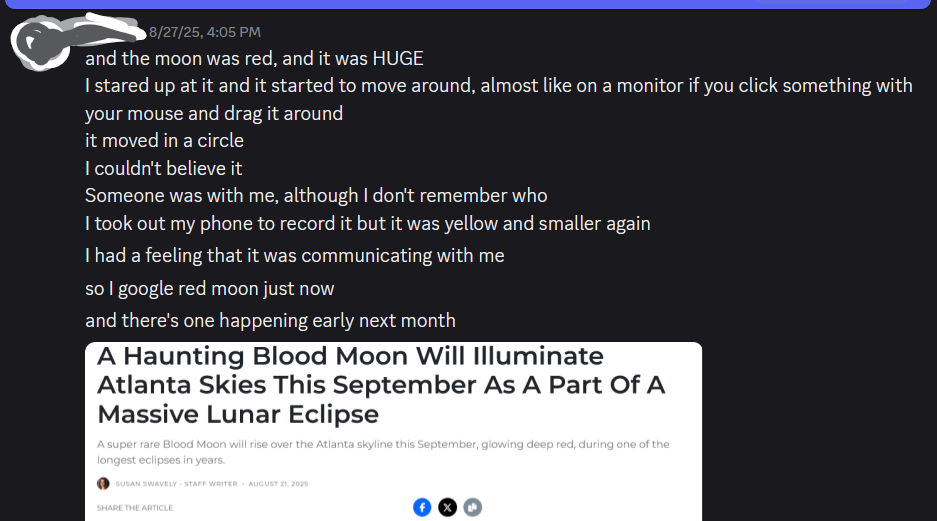Open the embedded article screenshot image
Viewport: 937px width, 521px height.
393,431
